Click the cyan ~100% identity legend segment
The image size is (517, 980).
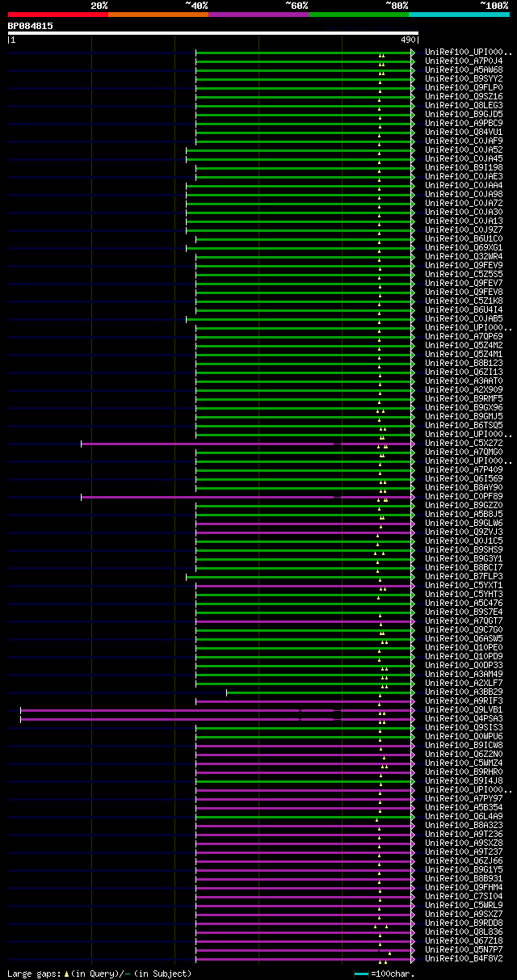coord(459,15)
